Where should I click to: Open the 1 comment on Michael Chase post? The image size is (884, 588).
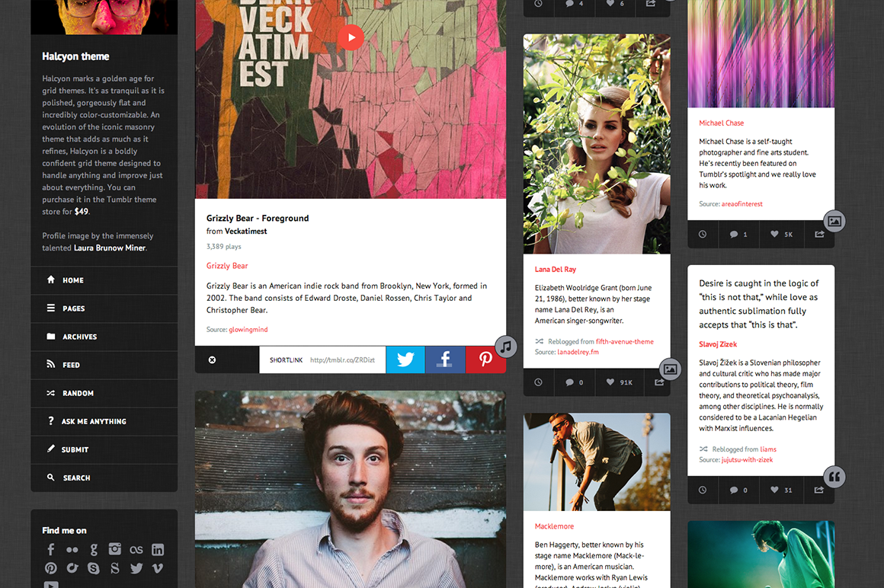pyautogui.click(x=738, y=235)
